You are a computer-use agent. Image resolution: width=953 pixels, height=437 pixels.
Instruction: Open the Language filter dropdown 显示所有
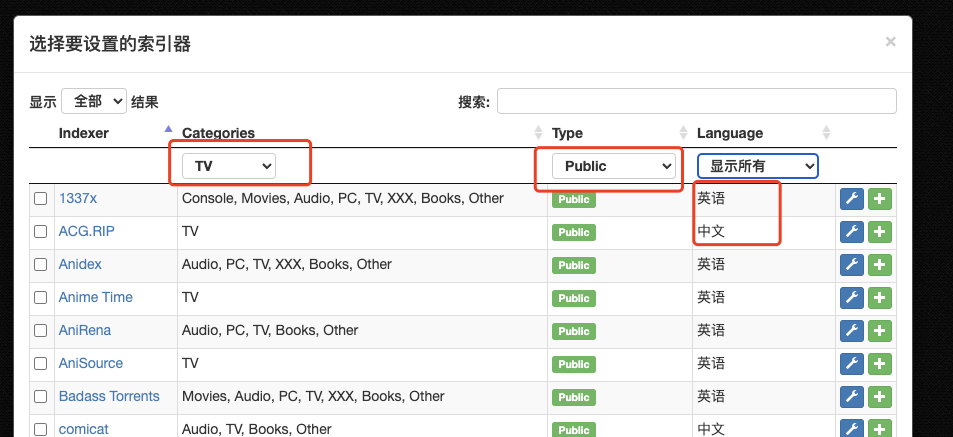click(758, 166)
